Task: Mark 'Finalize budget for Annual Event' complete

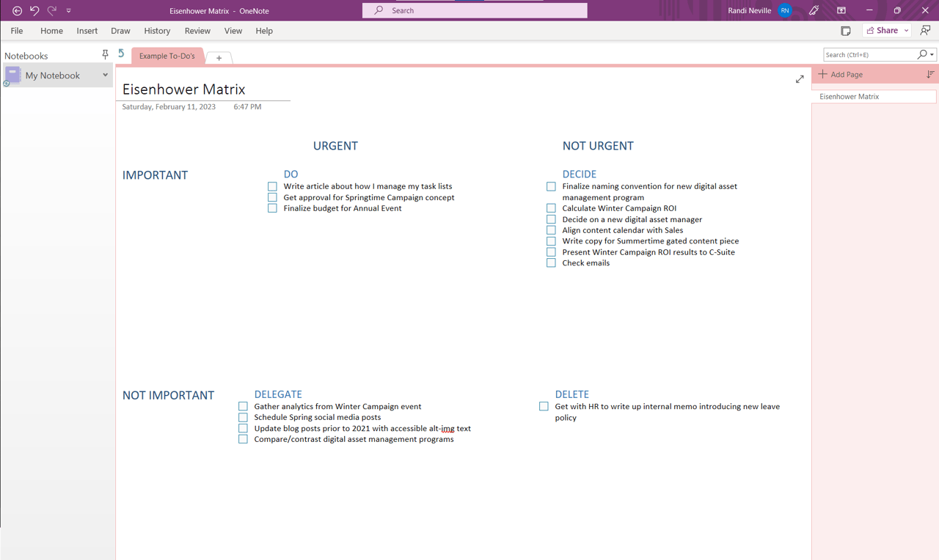Action: (272, 208)
